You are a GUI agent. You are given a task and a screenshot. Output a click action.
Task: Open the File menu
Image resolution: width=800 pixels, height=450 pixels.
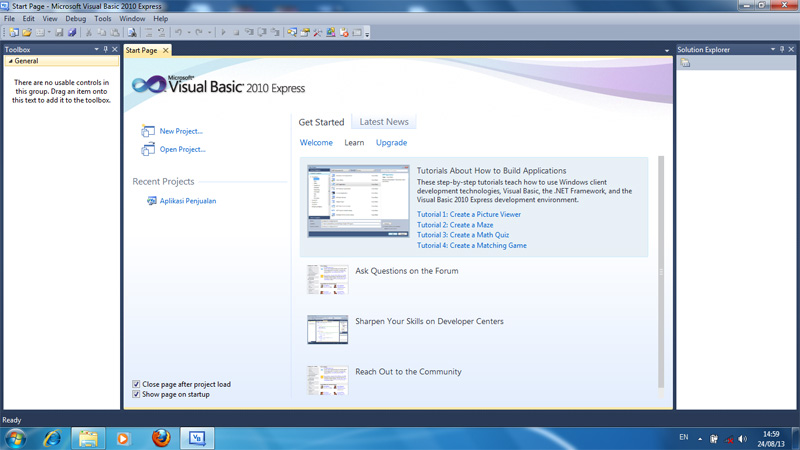9,18
